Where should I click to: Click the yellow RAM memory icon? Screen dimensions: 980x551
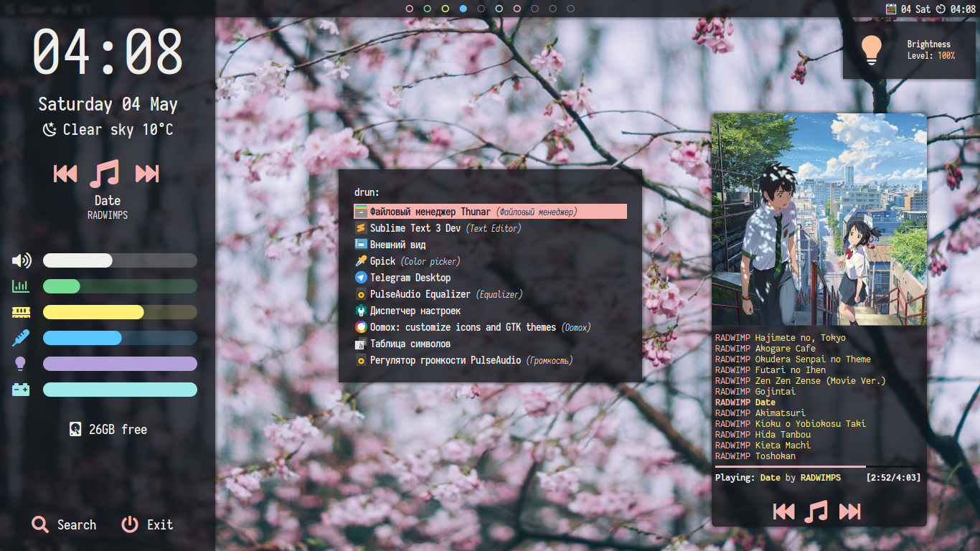pyautogui.click(x=21, y=312)
